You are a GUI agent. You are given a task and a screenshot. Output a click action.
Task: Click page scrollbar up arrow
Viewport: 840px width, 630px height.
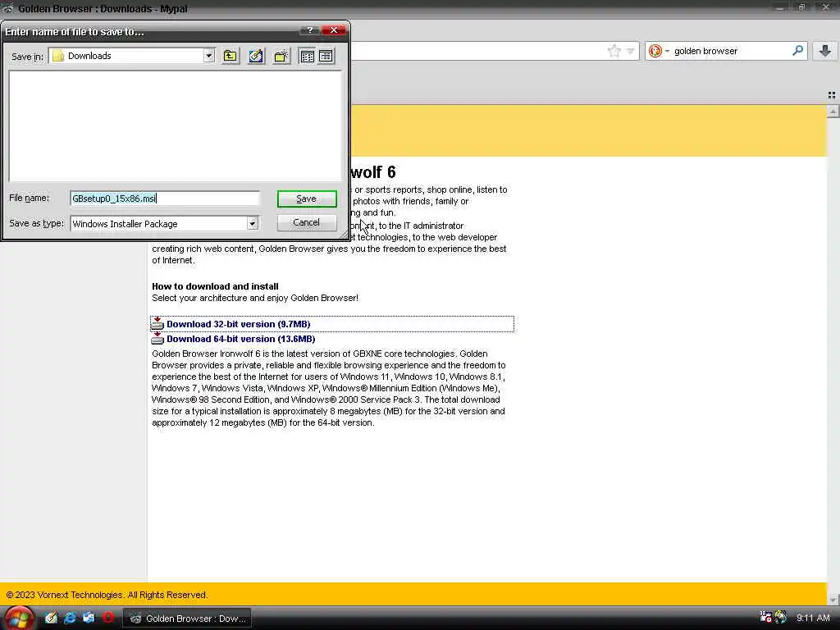pyautogui.click(x=833, y=111)
